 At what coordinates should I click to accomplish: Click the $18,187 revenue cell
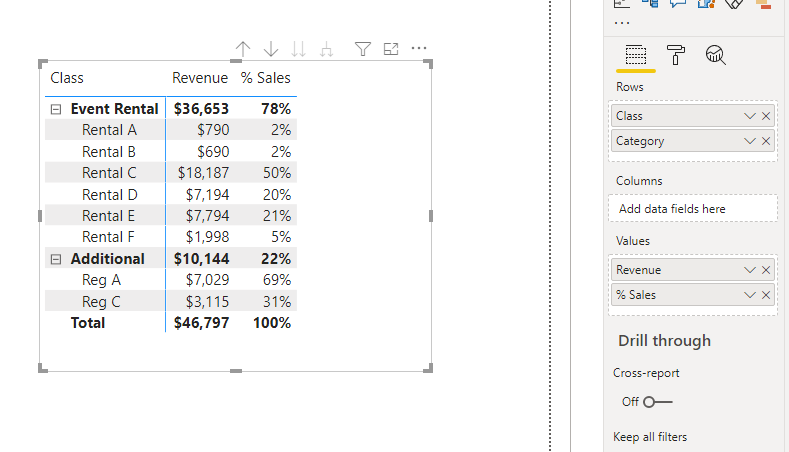pyautogui.click(x=203, y=173)
